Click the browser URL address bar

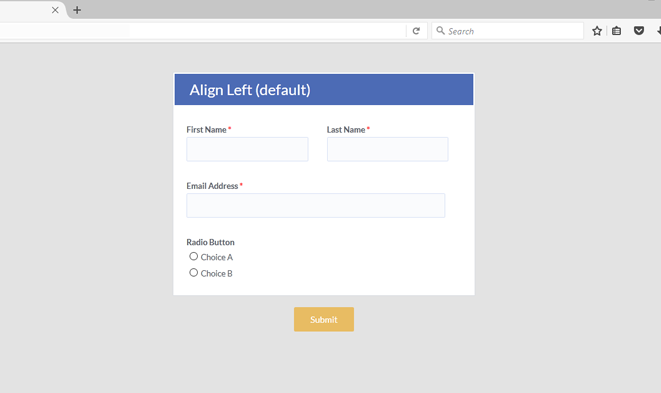202,31
